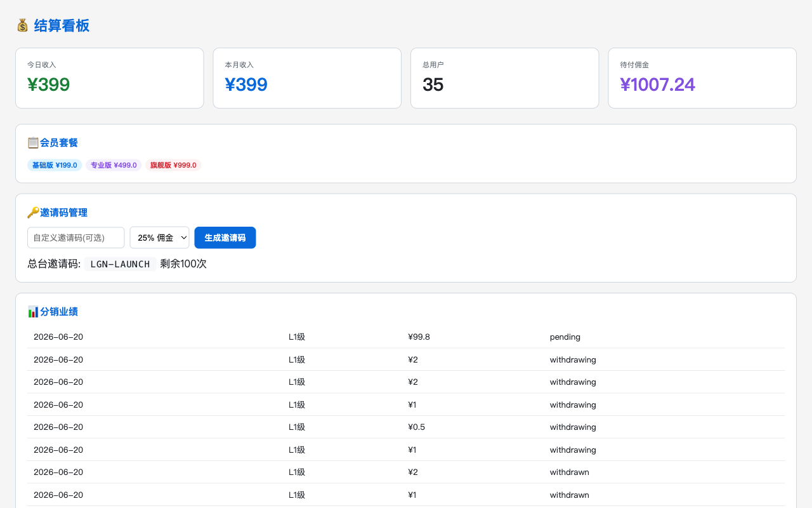Click the ¥399 value under 今日收入

[x=49, y=84]
